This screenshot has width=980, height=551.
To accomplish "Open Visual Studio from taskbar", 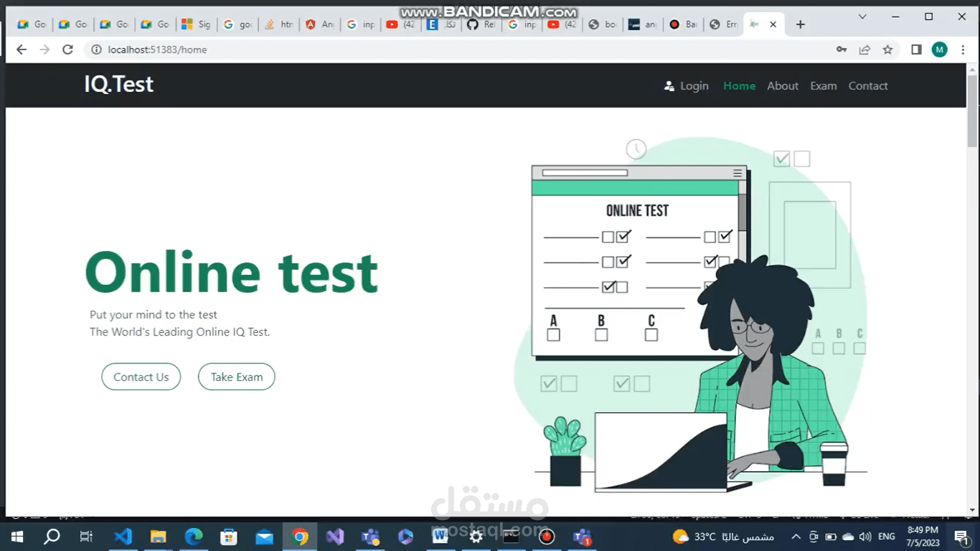I will click(335, 536).
